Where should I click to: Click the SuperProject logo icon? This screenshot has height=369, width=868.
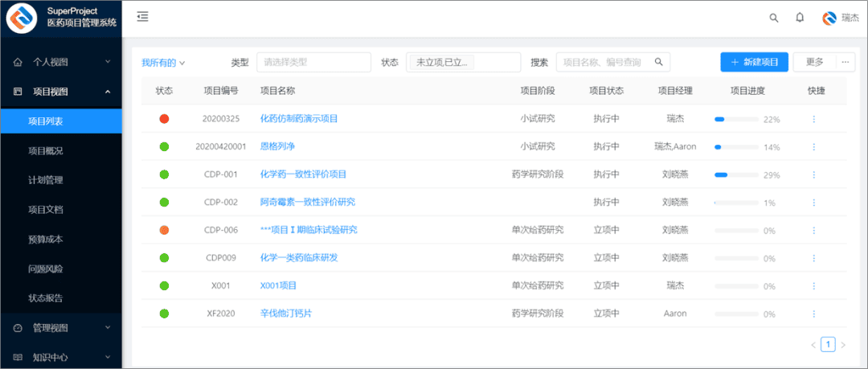tap(22, 18)
